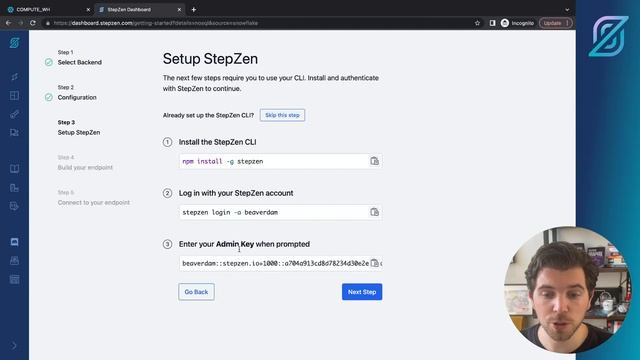Screen dimensions: 640x360
Task: Open the browser side panel icon
Action: [492, 23]
